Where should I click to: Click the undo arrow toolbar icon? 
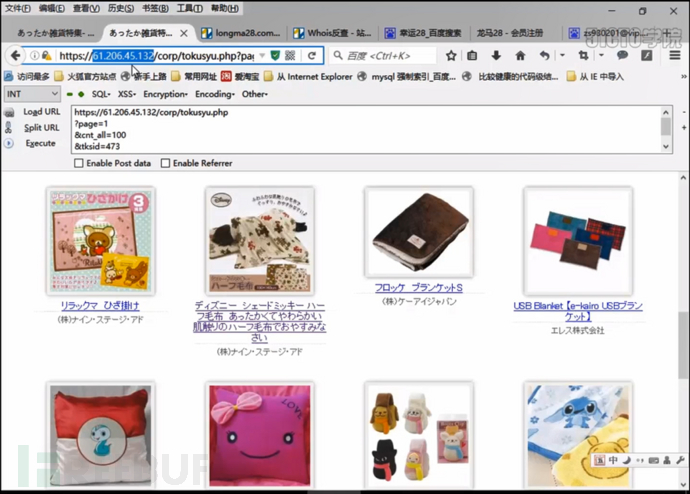[x=545, y=56]
